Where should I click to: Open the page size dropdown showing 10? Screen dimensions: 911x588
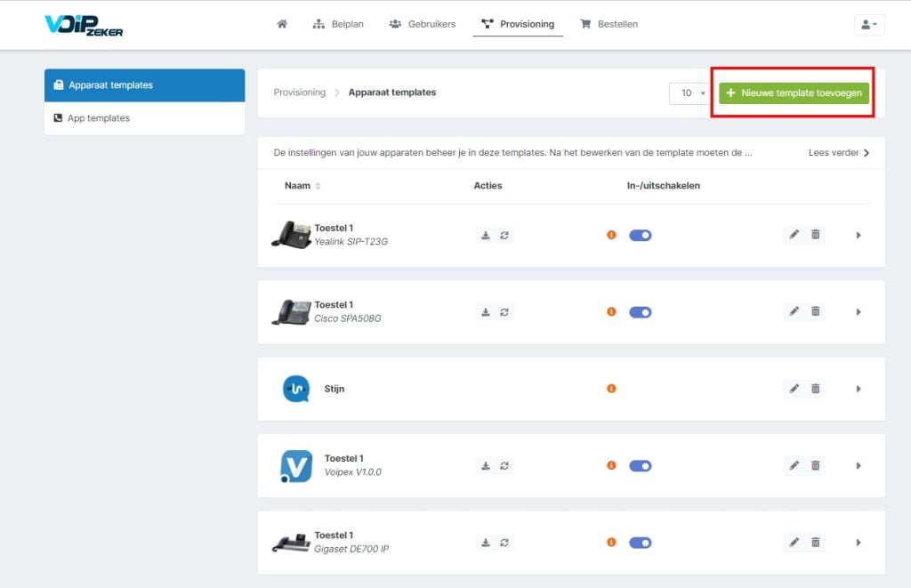691,93
